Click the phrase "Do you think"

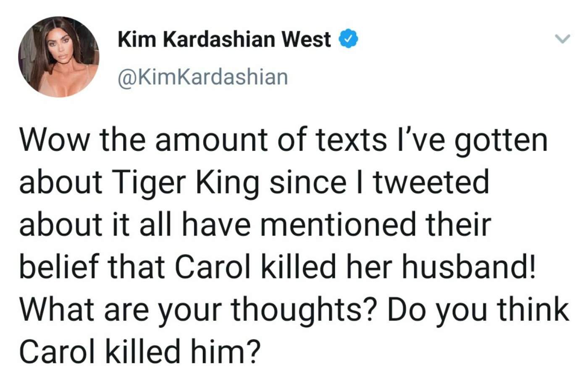[478, 310]
